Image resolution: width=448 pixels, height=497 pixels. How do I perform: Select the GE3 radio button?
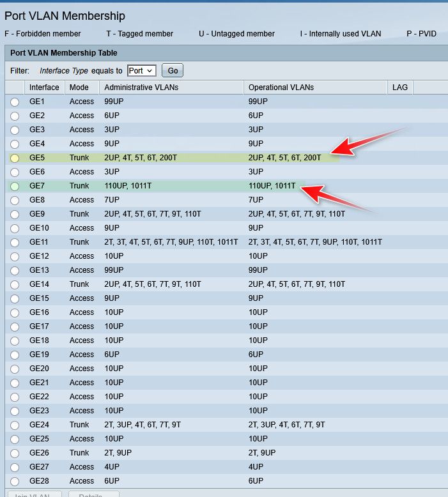click(x=15, y=130)
